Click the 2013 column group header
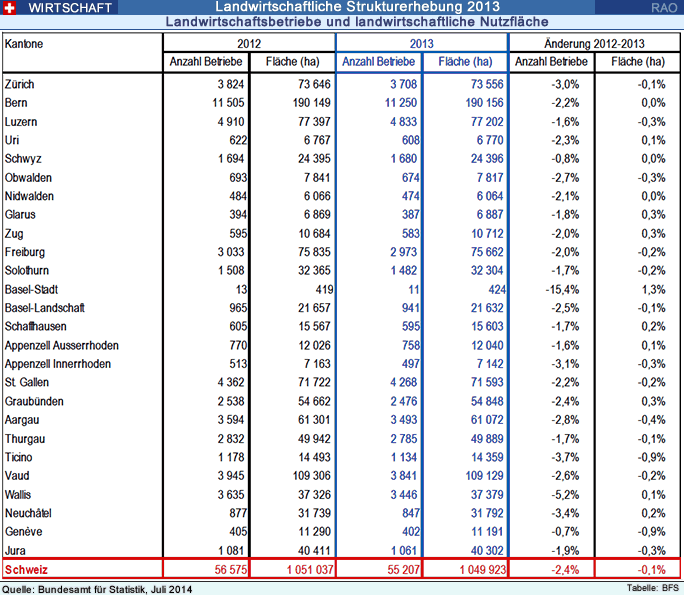 pyautogui.click(x=421, y=44)
